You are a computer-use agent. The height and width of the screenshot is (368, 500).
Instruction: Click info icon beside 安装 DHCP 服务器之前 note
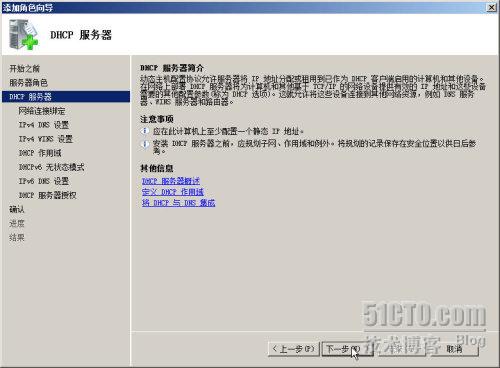pyautogui.click(x=145, y=144)
